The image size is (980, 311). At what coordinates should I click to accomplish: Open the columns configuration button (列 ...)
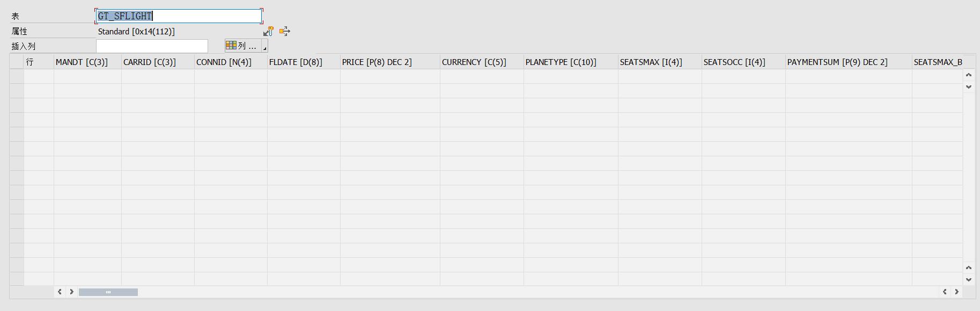pos(243,46)
